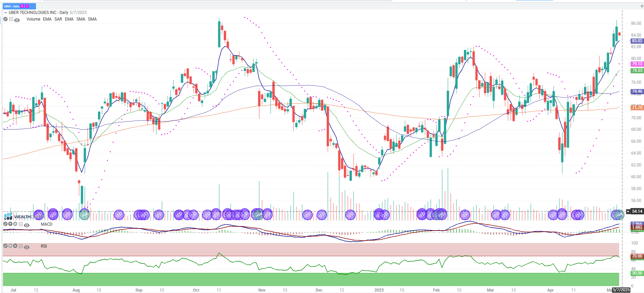Click the 2025 label on the time axis
Screen dimensions: 644x293
tap(379, 290)
